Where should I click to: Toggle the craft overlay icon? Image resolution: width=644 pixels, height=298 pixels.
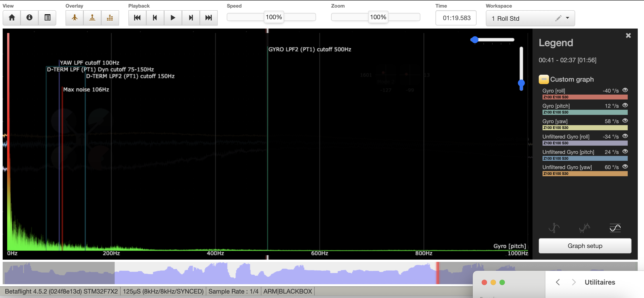(74, 18)
